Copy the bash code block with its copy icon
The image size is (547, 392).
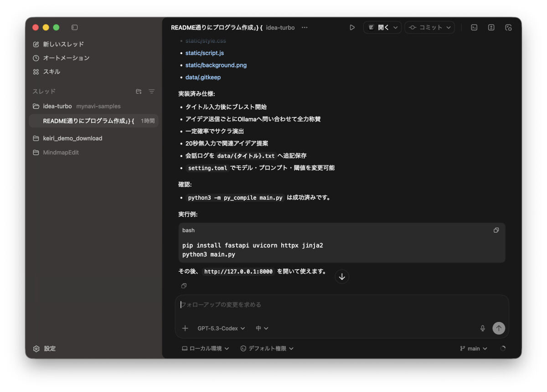496,230
